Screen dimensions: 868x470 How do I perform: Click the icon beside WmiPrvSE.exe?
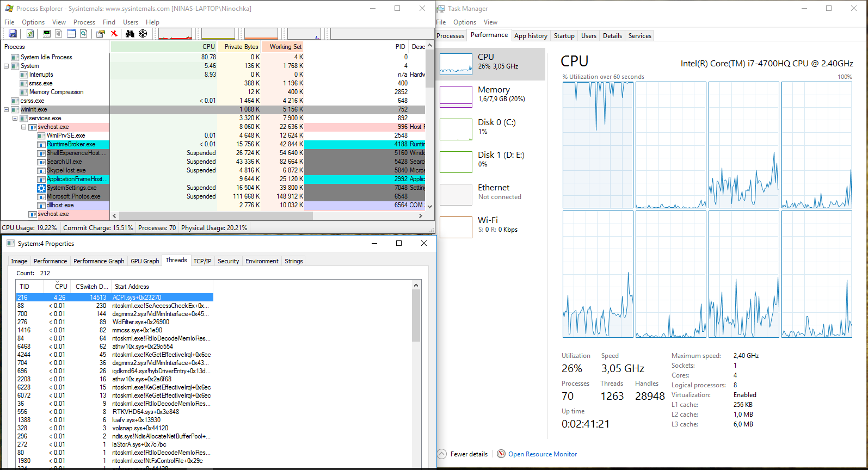[41, 135]
